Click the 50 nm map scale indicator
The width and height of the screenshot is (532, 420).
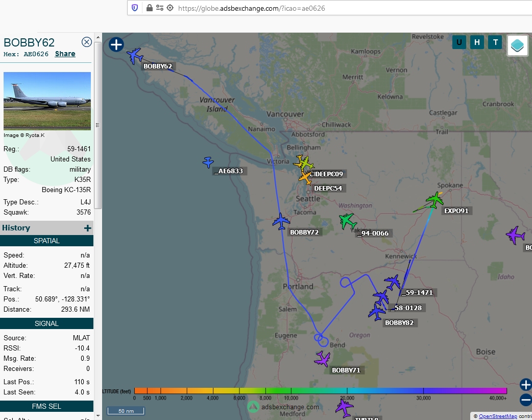126,411
